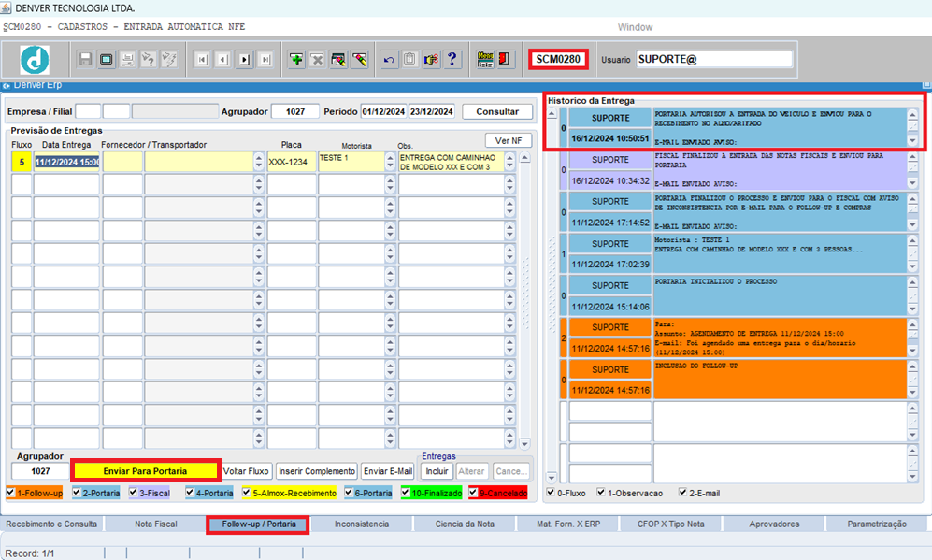Go to the last record icon
Screen dimensions: 932x560
tap(265, 60)
